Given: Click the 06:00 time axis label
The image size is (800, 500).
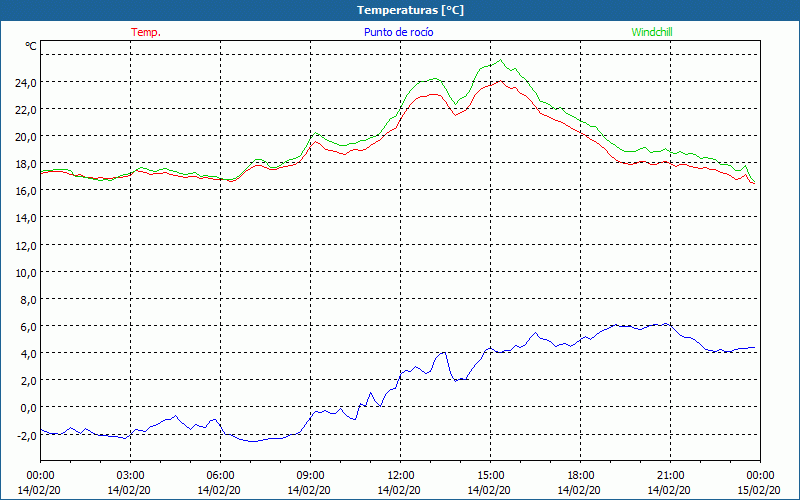Looking at the screenshot, I should [x=220, y=476].
